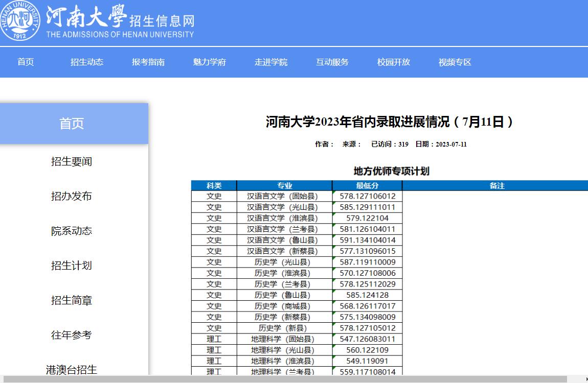Open 走进学院 navigation item
This screenshot has width=588, height=383.
click(271, 62)
